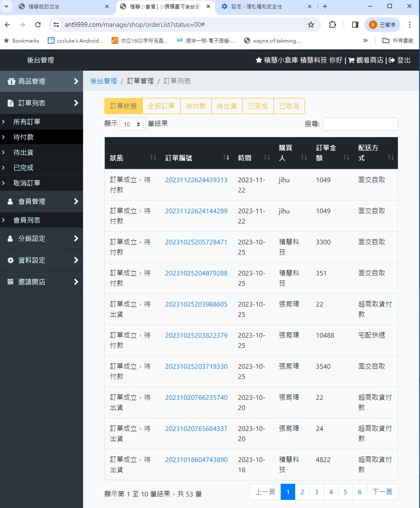
Task: Open order 20231025203988605
Action: (x=196, y=304)
